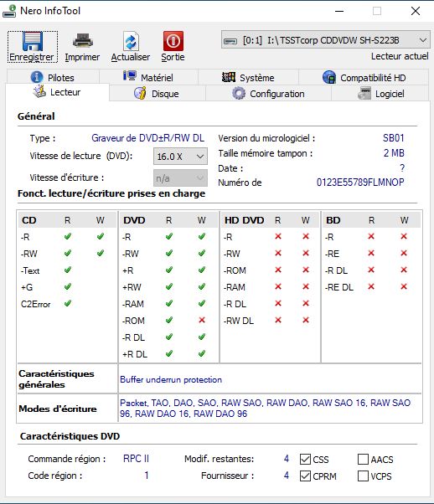Toggle the CPRM checkbox
This screenshot has width=434, height=504.
(305, 476)
